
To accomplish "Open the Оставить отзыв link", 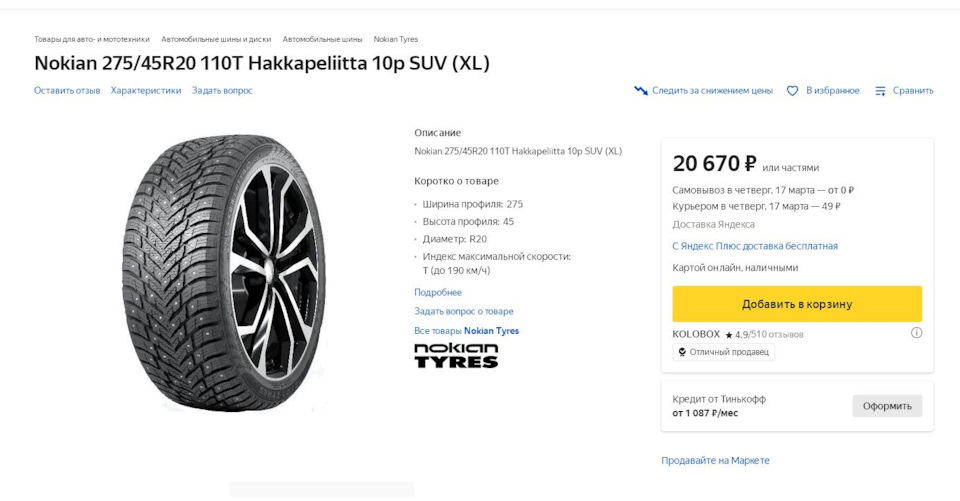I will [x=67, y=91].
